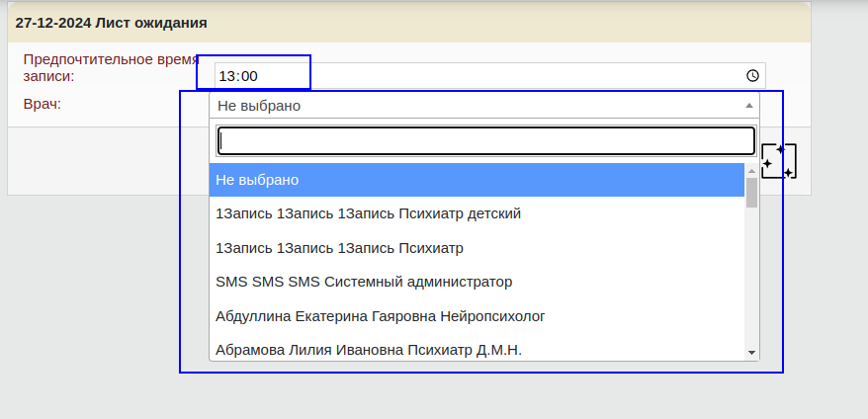This screenshot has width=868, height=419.
Task: Click the sparkle AI assistant icon
Action: [778, 161]
